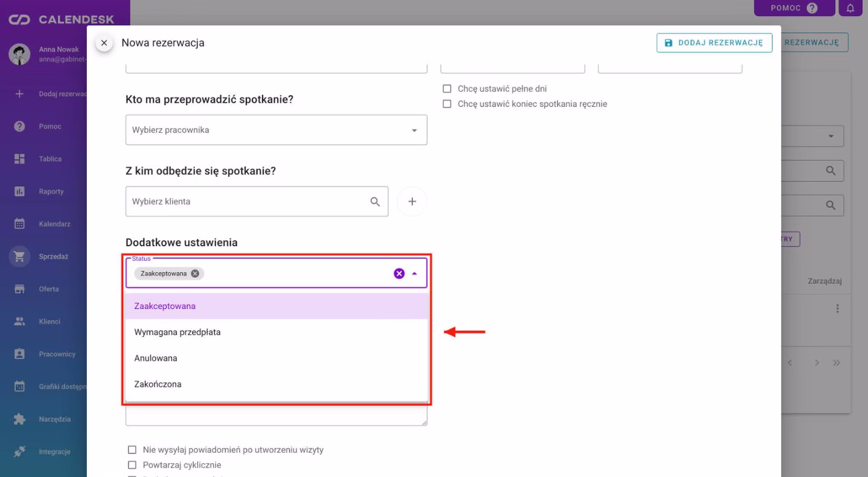This screenshot has width=868, height=477.
Task: Clear the Status field with purple x
Action: (x=399, y=273)
